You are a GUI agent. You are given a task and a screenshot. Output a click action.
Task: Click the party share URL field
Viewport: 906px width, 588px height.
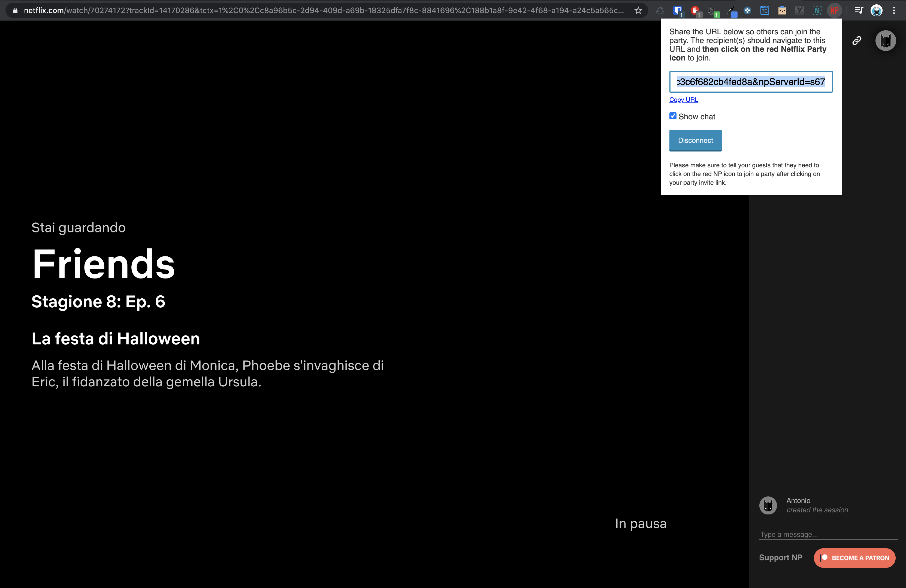coord(751,82)
